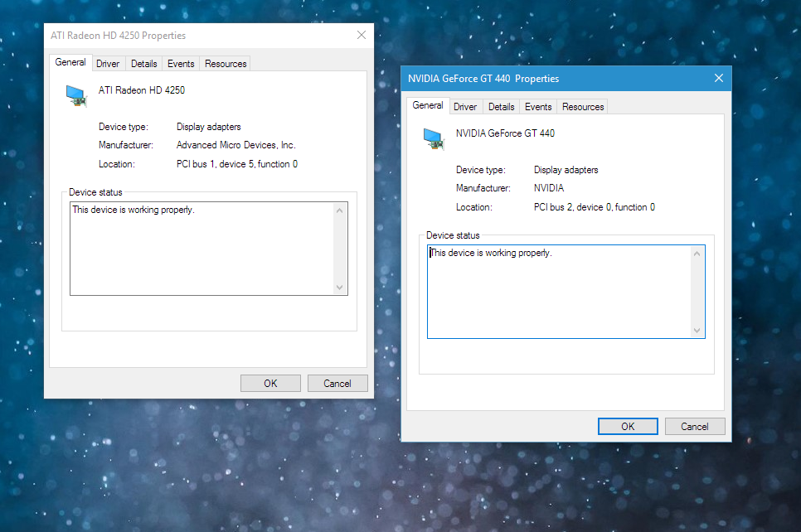801x532 pixels.
Task: Click the 'Device type:' label in NVIDIA GeForce window
Action: tap(481, 170)
